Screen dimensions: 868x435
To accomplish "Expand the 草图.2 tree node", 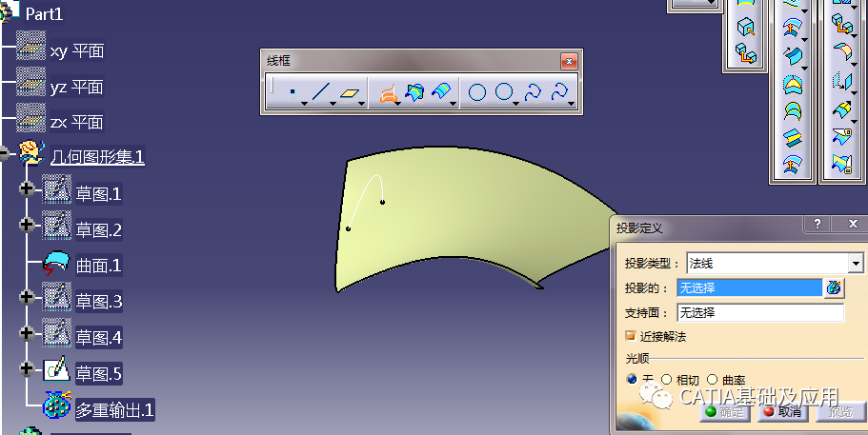I will tap(27, 225).
